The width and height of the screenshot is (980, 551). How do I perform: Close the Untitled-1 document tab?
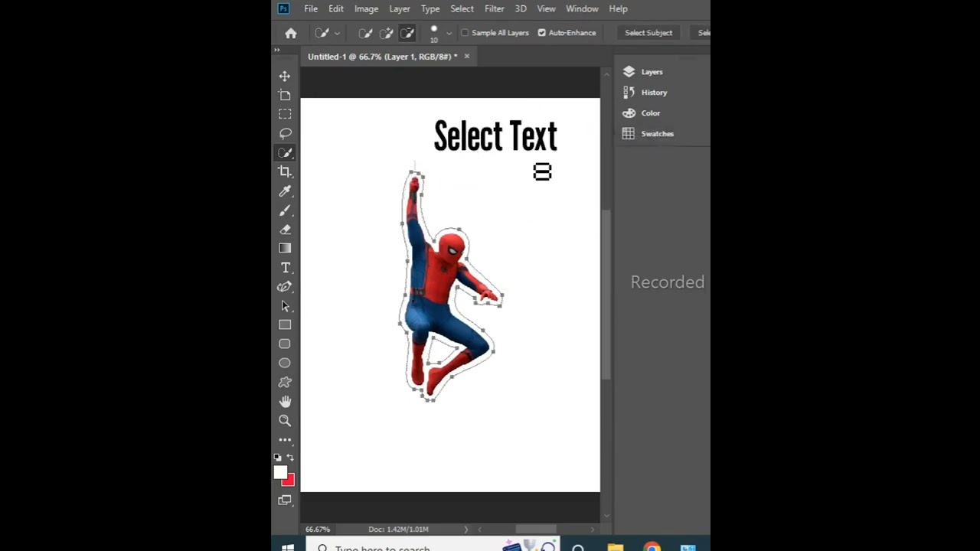pos(466,57)
